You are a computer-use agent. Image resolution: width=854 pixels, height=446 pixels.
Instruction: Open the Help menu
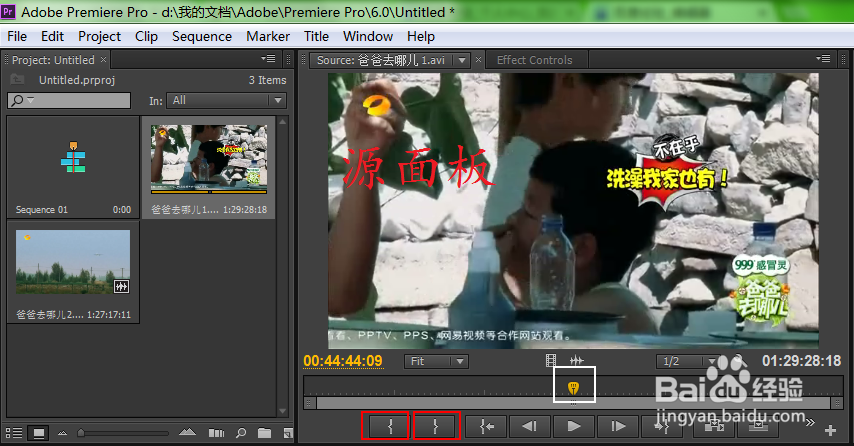point(420,36)
